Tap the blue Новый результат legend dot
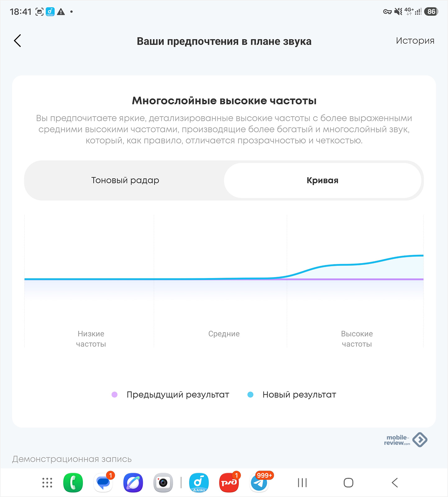Screen dimensions: 448x497 (x=250, y=394)
